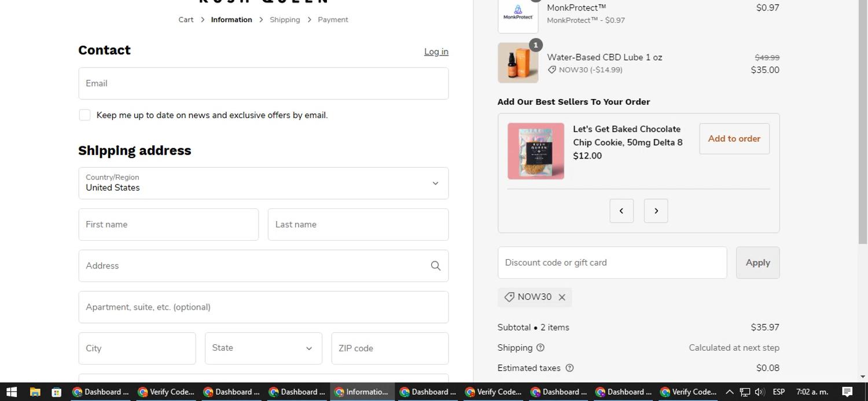The height and width of the screenshot is (401, 868).
Task: Click the MonkProtect price $0.97
Action: [x=768, y=8]
